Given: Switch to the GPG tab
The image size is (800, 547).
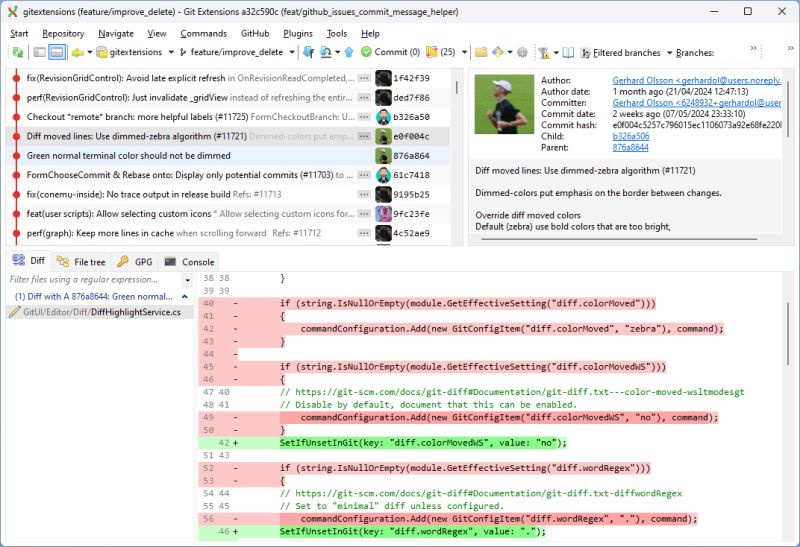Looking at the screenshot, I should (x=135, y=262).
